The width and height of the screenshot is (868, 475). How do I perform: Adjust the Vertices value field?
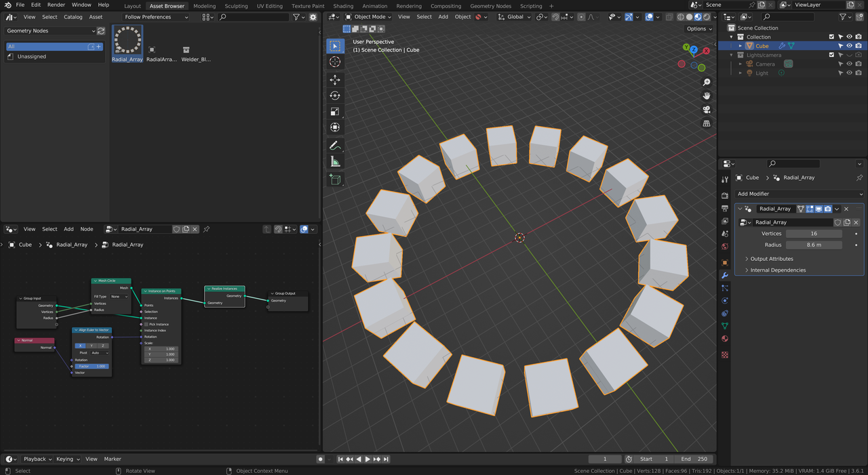click(814, 234)
